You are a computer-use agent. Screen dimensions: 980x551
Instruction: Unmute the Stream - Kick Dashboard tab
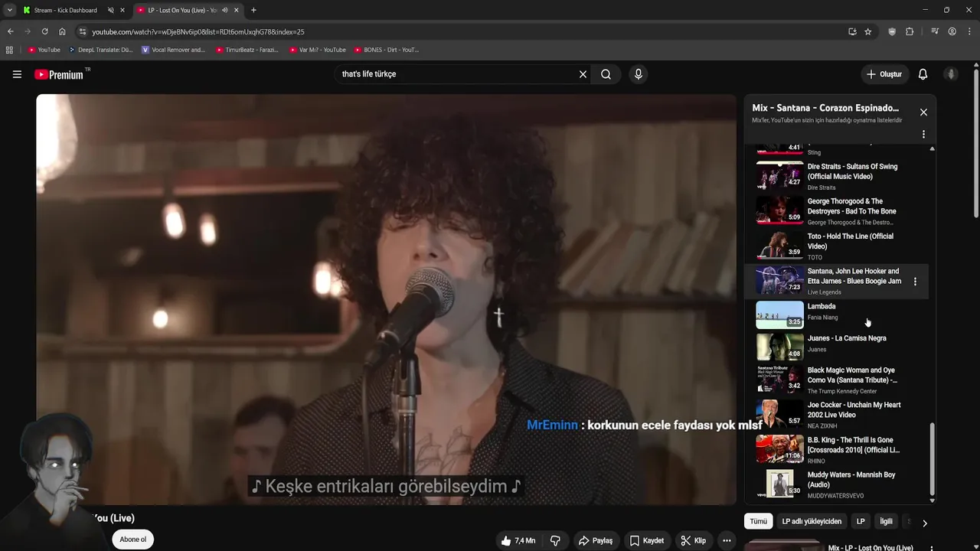pos(110,10)
